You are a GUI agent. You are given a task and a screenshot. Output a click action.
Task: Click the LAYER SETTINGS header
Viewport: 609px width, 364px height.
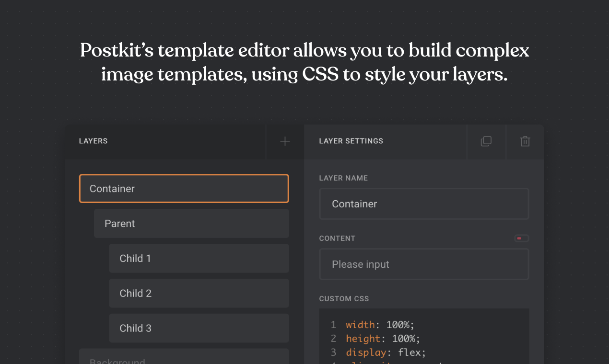coord(351,141)
